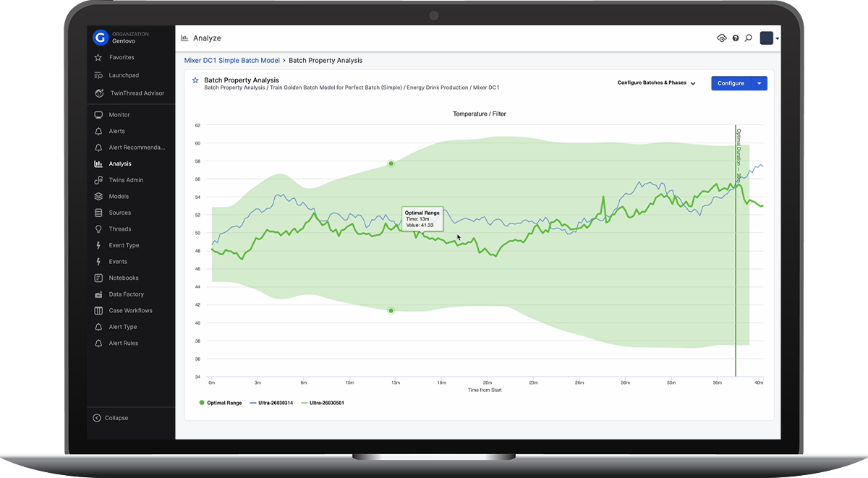Screen dimensions: 868x478
Task: Click the Launchpad sidebar icon
Action: (98, 75)
